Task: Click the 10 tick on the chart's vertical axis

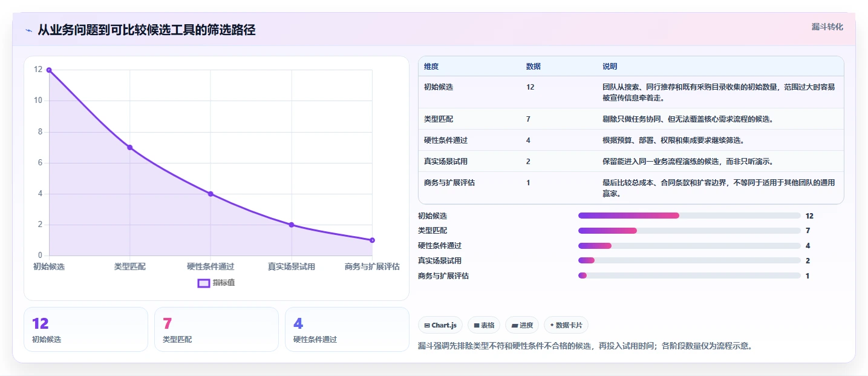Action: (x=38, y=101)
